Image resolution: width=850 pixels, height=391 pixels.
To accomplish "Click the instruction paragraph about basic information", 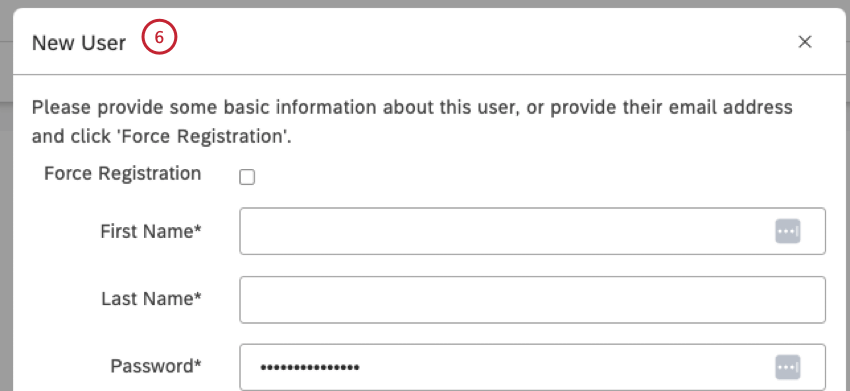I will point(412,121).
